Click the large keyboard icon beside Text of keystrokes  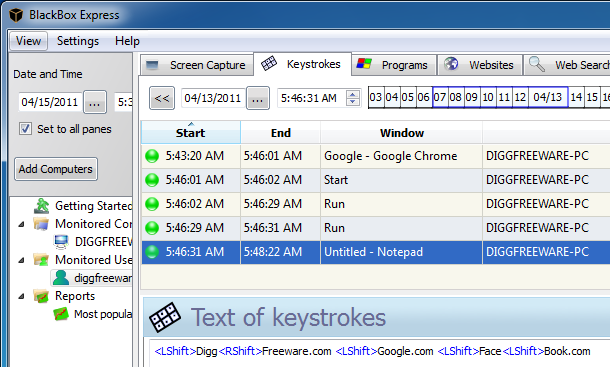(165, 317)
